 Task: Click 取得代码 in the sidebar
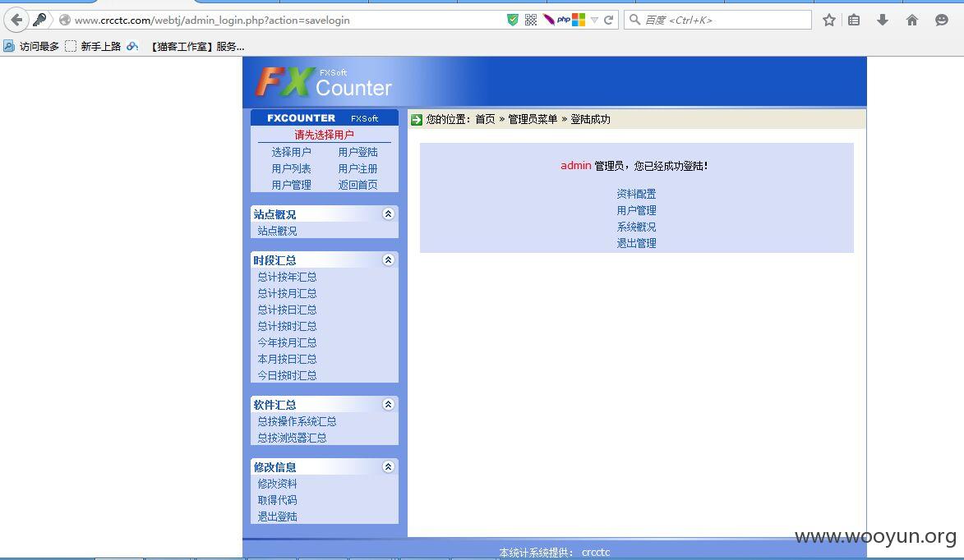pyautogui.click(x=277, y=500)
